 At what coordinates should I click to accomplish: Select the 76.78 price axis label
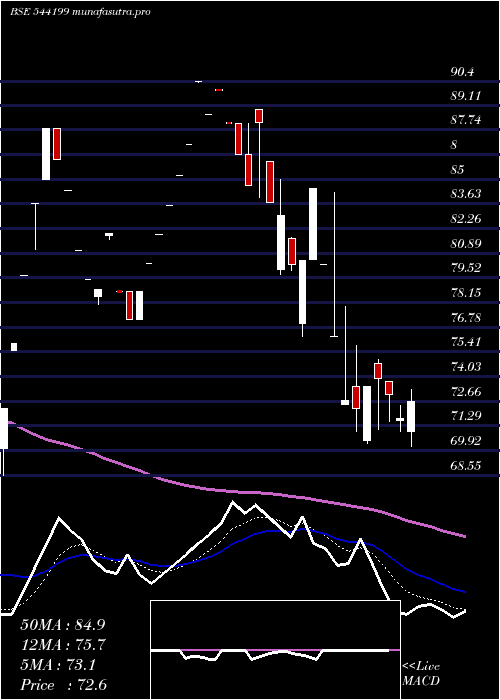[x=466, y=317]
